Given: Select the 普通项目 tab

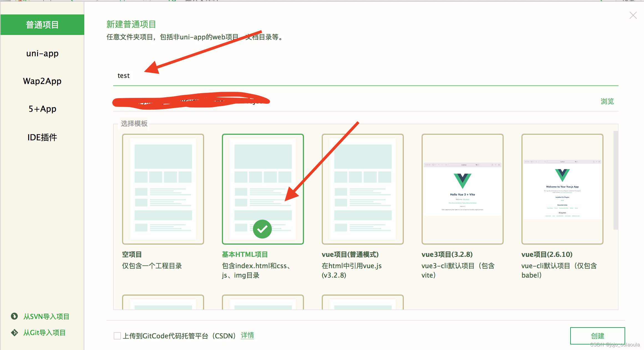Looking at the screenshot, I should pos(42,25).
